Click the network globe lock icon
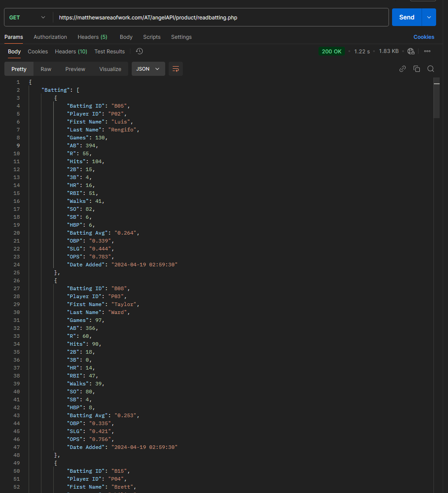 411,51
